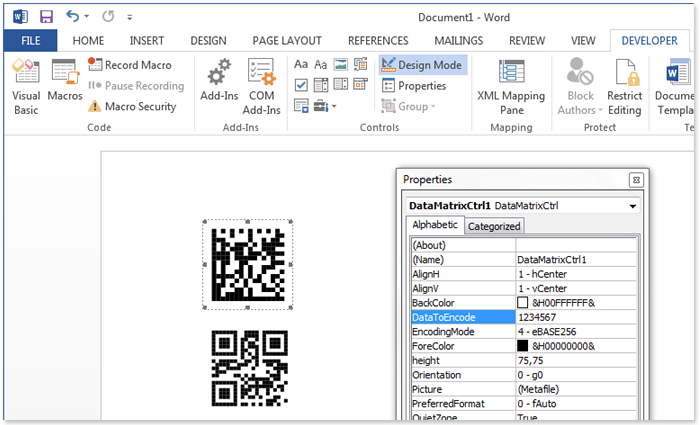Open the Visual Basic editor

[26, 87]
